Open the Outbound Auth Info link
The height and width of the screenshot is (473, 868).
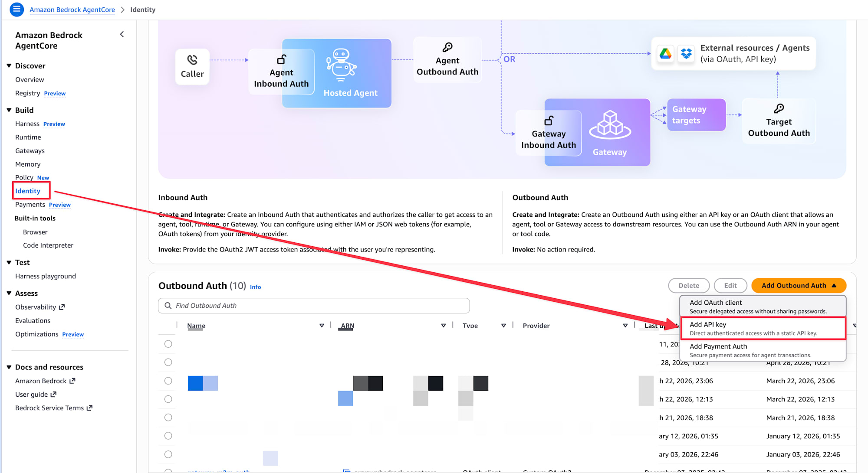pyautogui.click(x=255, y=287)
